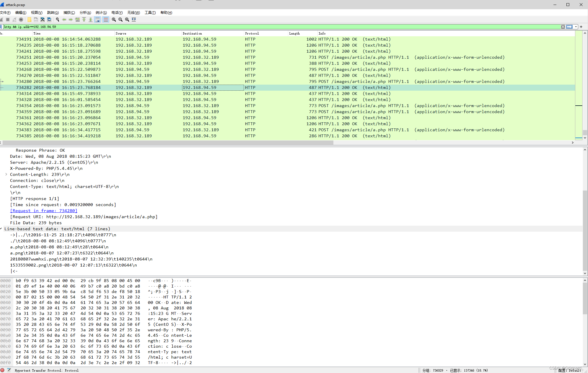588x373 pixels.
Task: Go forward in packet history
Action: tap(71, 20)
